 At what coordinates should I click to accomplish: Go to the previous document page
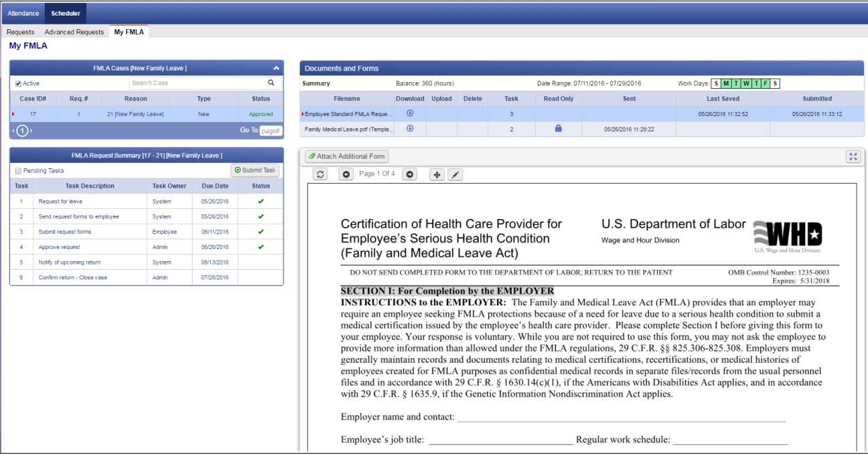point(346,175)
